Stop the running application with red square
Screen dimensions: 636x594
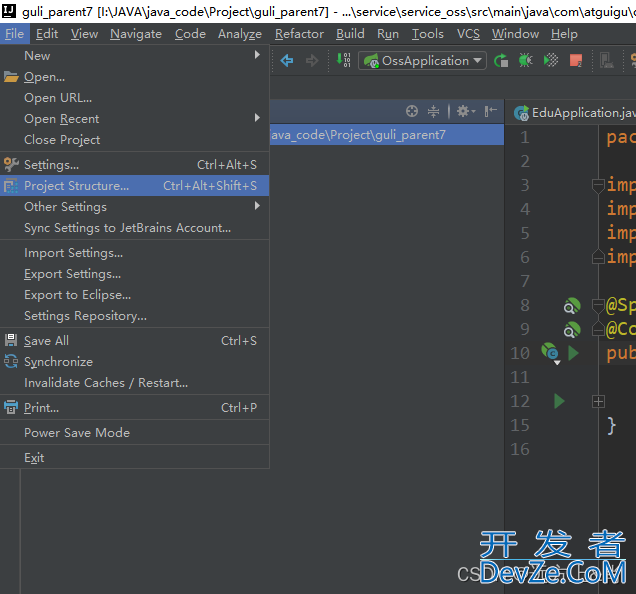576,61
